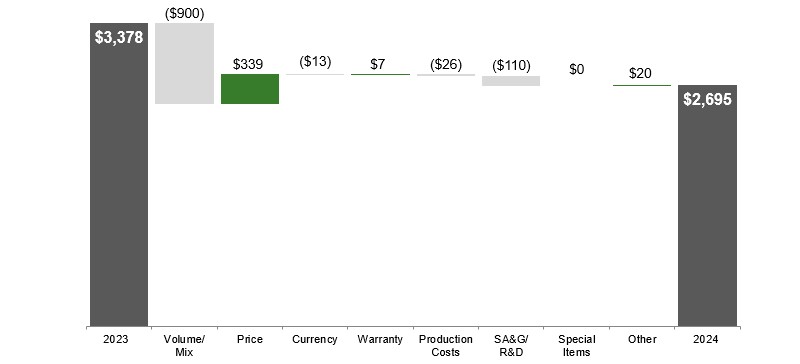The height and width of the screenshot is (364, 800).
Task: Select the ($13) Currency data label
Action: pyautogui.click(x=315, y=62)
